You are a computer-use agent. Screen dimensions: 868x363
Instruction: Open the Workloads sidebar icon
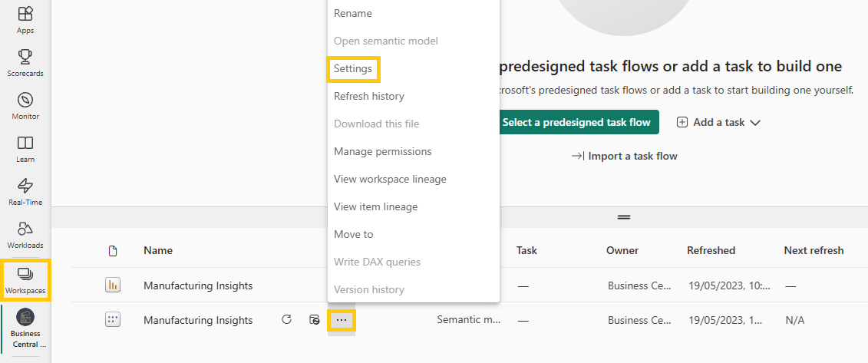pyautogui.click(x=25, y=234)
